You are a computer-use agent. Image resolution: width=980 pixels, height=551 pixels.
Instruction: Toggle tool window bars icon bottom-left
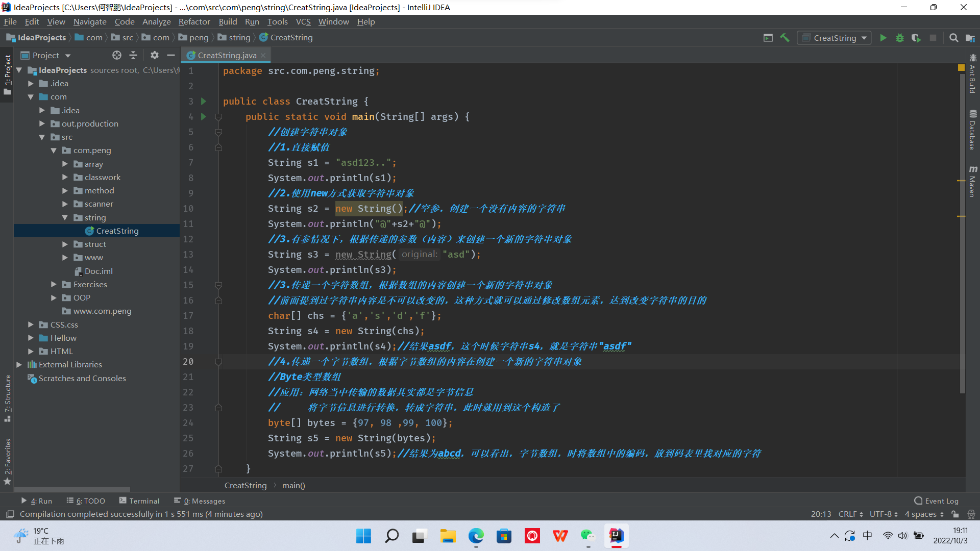pyautogui.click(x=10, y=514)
